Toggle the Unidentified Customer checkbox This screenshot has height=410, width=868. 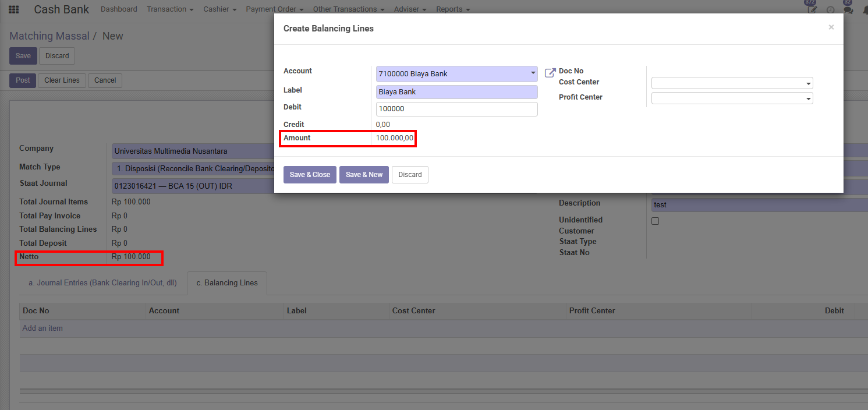(655, 221)
